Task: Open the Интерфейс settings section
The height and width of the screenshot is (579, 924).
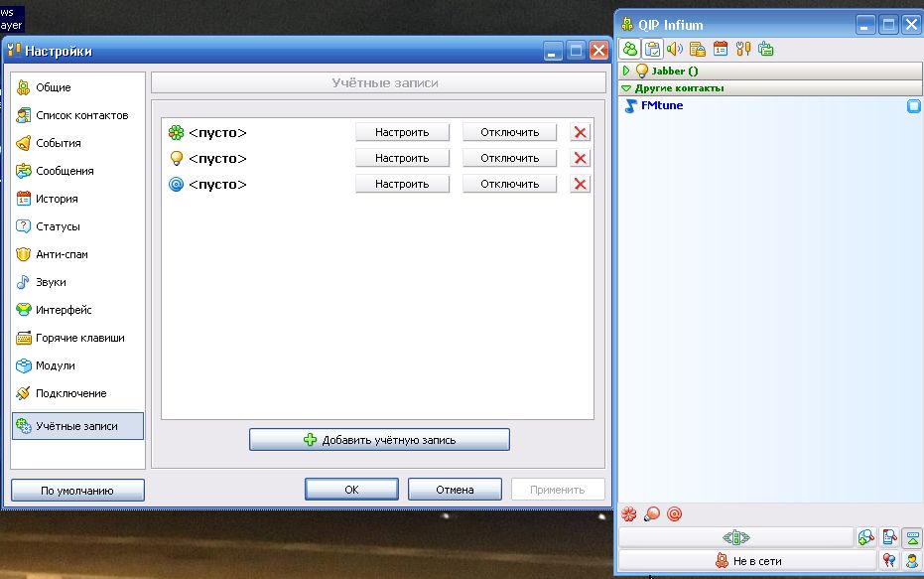Action: (63, 310)
